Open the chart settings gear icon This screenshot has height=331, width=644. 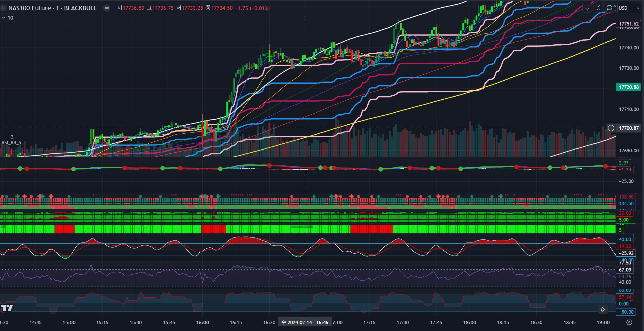coord(629,322)
